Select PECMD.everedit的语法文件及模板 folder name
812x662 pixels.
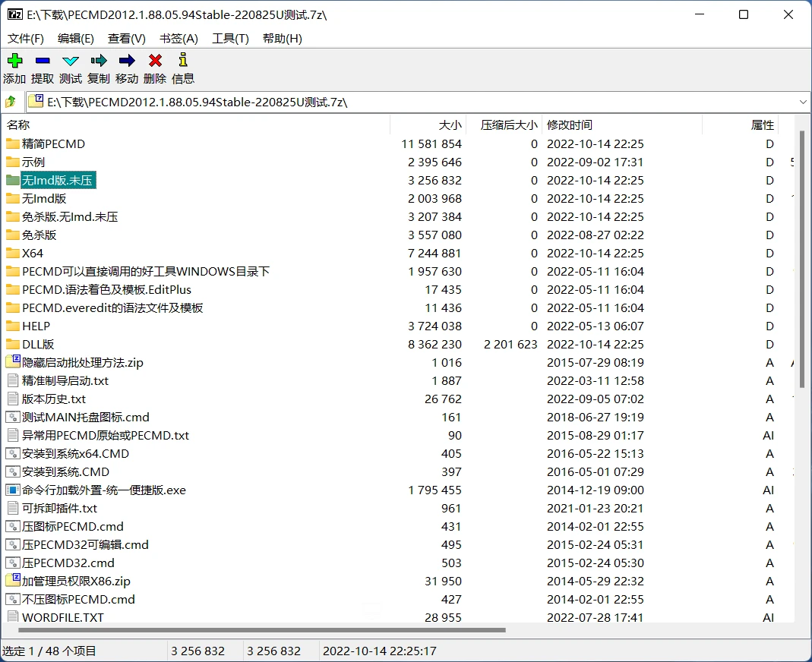click(112, 307)
